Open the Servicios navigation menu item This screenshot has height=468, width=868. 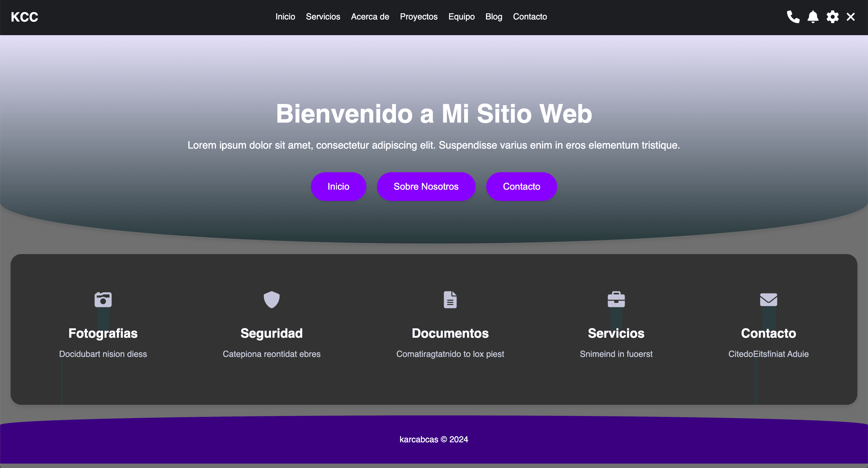[x=323, y=17]
